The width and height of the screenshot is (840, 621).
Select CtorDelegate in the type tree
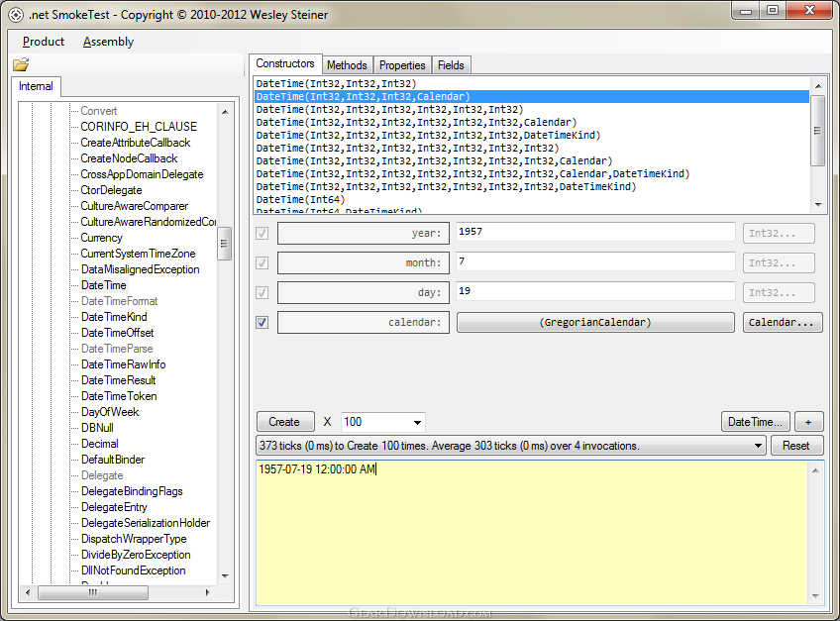111,190
